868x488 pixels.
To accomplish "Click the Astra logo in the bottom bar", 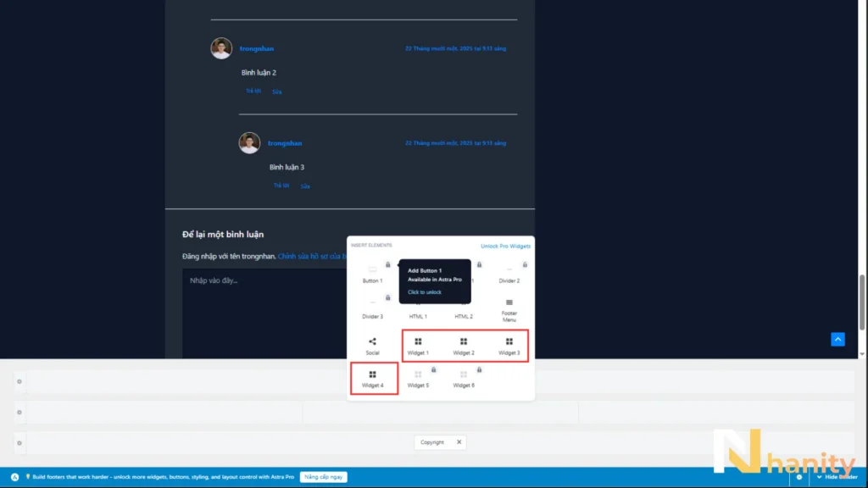I will (x=15, y=477).
